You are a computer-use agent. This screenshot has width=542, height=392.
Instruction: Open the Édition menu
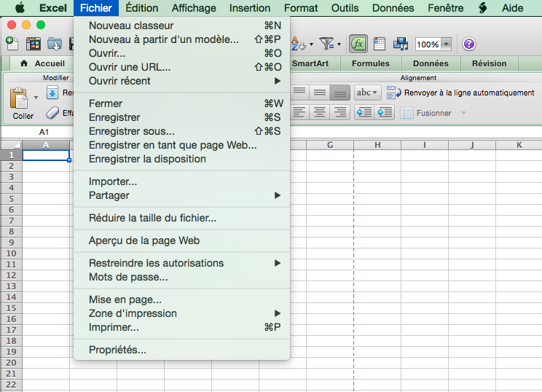[x=142, y=8]
